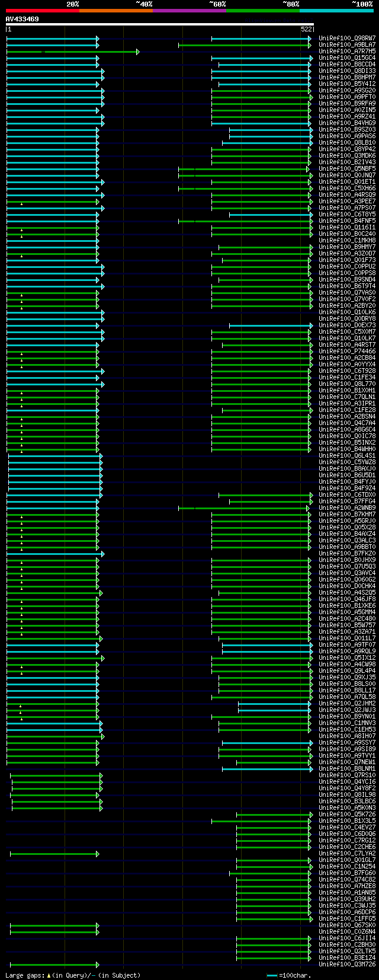The height and width of the screenshot is (980, 379).
Task: Select hit UniRef100_Q01F73
Action: click(347, 260)
